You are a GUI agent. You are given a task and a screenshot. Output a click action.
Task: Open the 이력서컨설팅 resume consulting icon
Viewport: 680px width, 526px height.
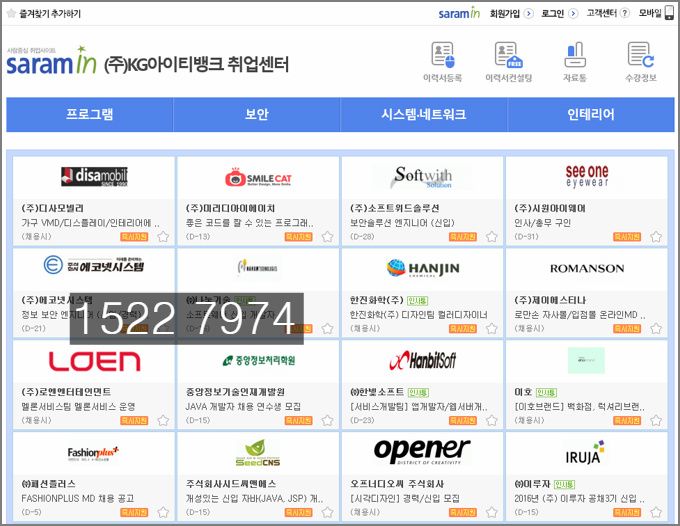pos(508,62)
